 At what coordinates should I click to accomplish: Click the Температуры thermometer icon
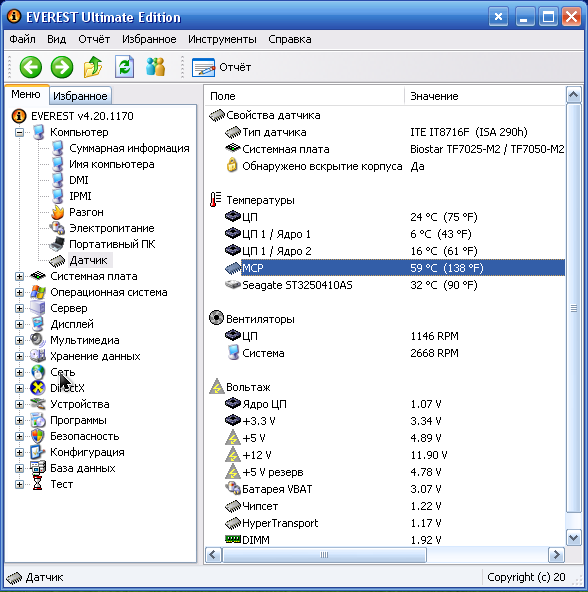click(215, 200)
